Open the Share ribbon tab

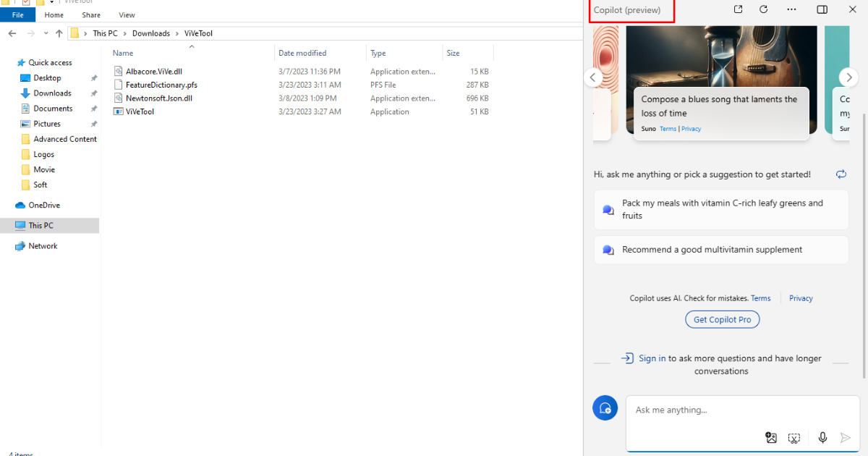point(91,14)
